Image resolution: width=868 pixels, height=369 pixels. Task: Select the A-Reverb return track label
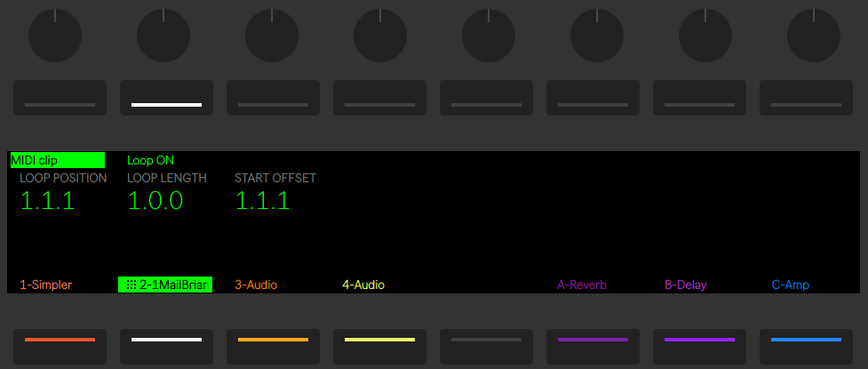[582, 285]
